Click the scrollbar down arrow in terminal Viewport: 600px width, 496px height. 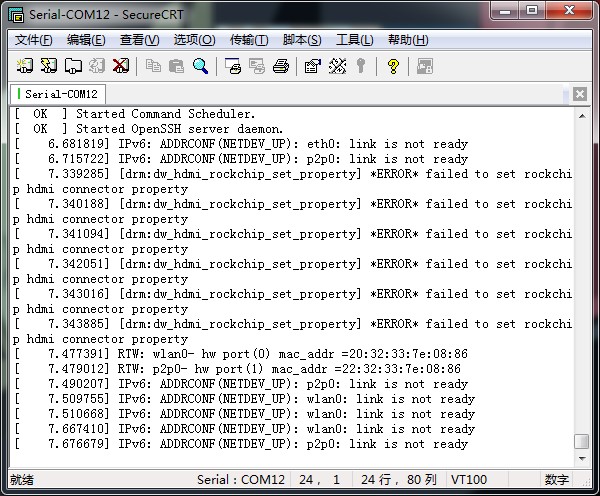click(x=581, y=458)
